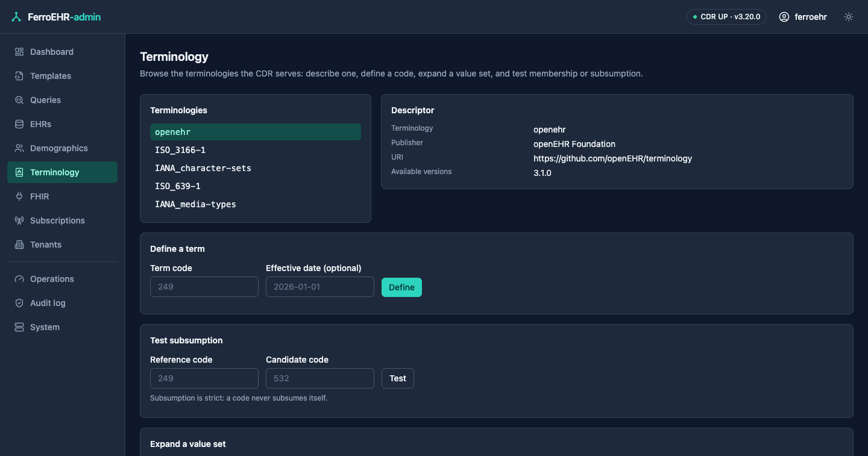Focus the Term code field
The image size is (868, 456).
point(204,287)
